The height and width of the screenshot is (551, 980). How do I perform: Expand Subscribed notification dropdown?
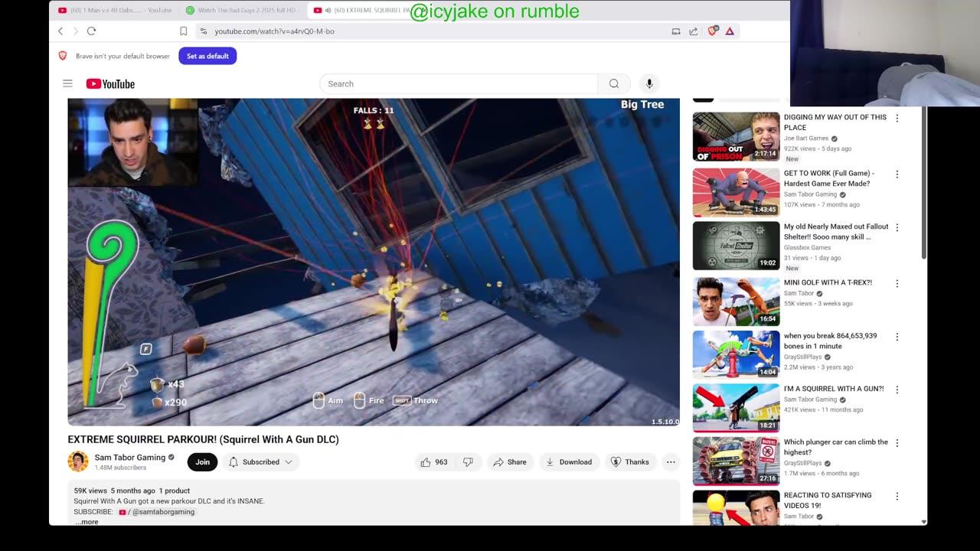[260, 461]
